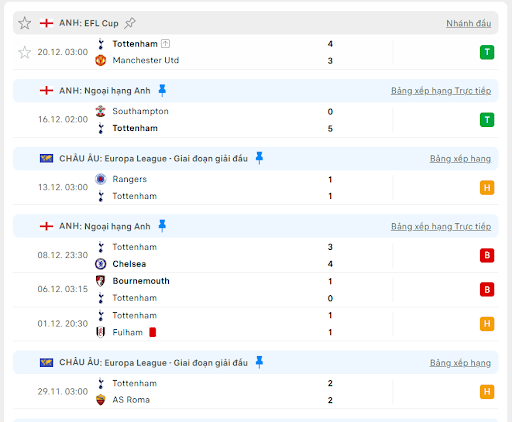The image size is (512, 422).
Task: Open Nhánh đấu link
Action: (469, 23)
